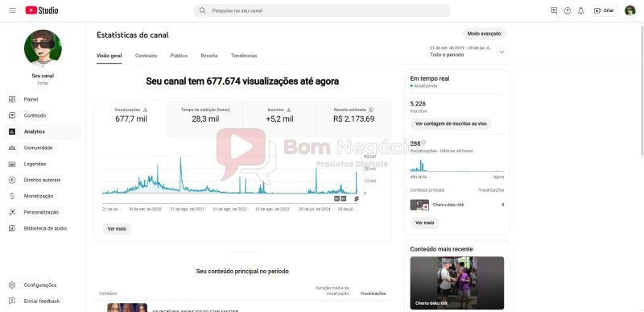Open the account avatar menu

point(630,10)
